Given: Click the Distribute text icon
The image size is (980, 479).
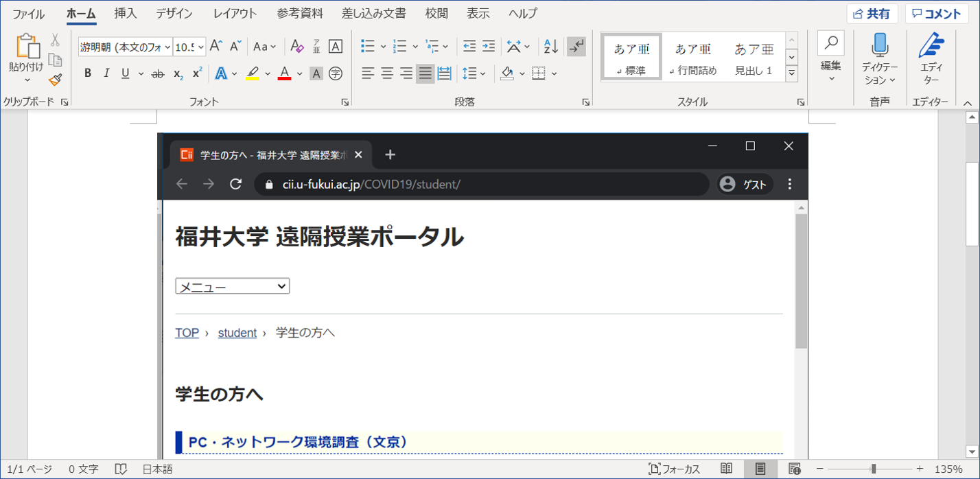Looking at the screenshot, I should [444, 73].
